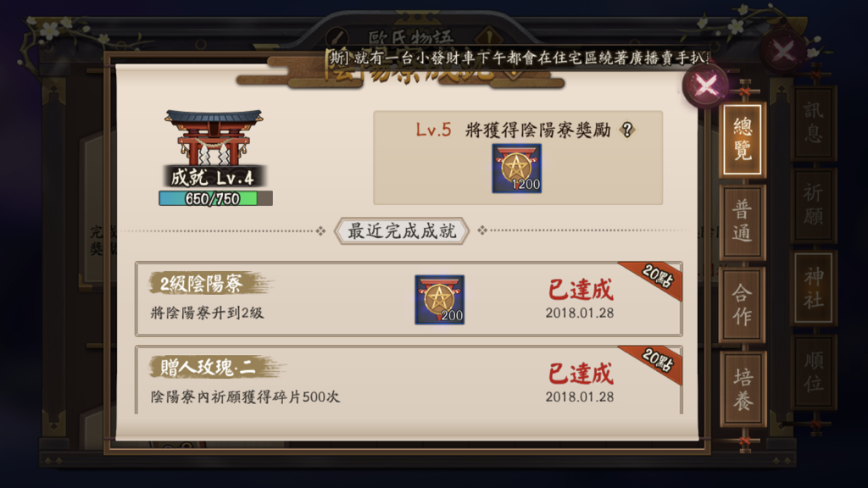The width and height of the screenshot is (868, 488).
Task: Click the 最近完成成就 section header
Action: tap(402, 230)
